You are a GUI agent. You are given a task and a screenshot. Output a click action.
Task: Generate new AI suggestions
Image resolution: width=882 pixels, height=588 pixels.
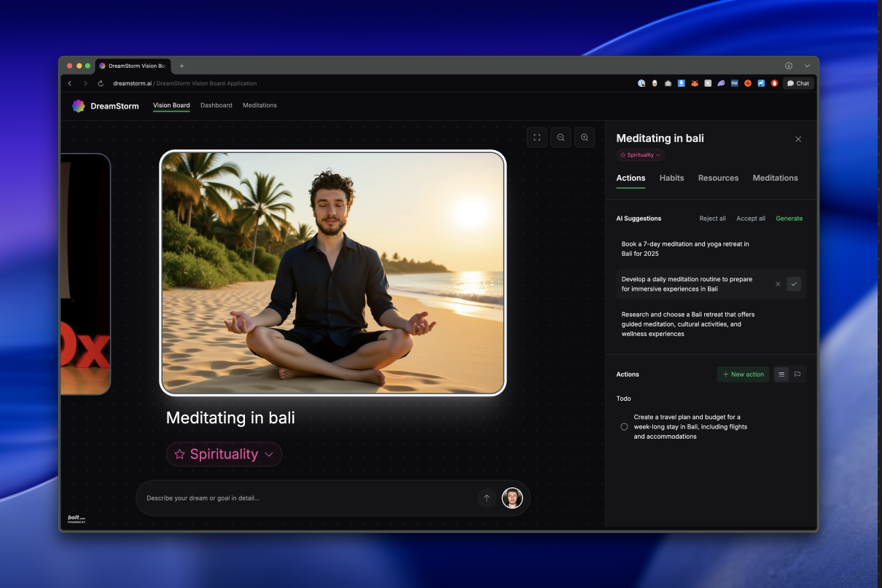click(x=789, y=219)
